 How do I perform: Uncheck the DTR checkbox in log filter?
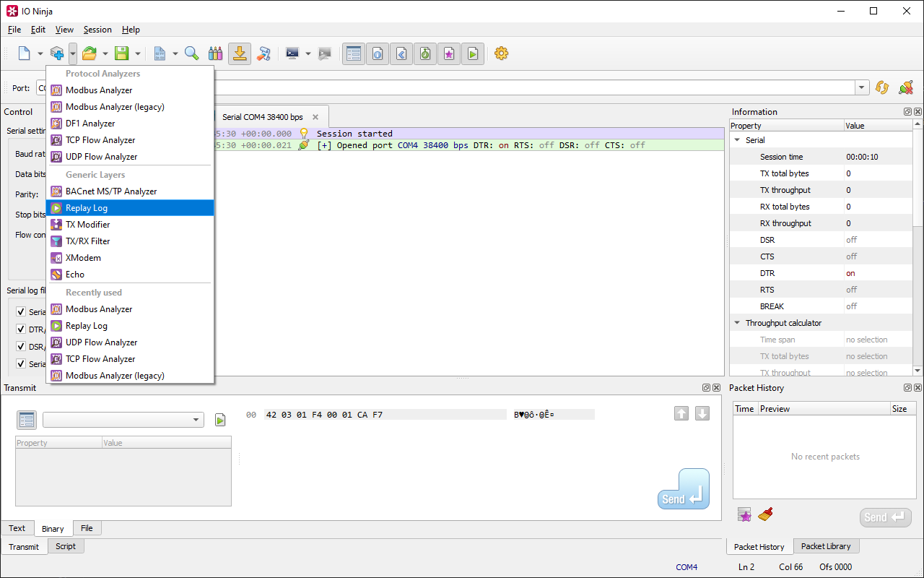tap(21, 329)
